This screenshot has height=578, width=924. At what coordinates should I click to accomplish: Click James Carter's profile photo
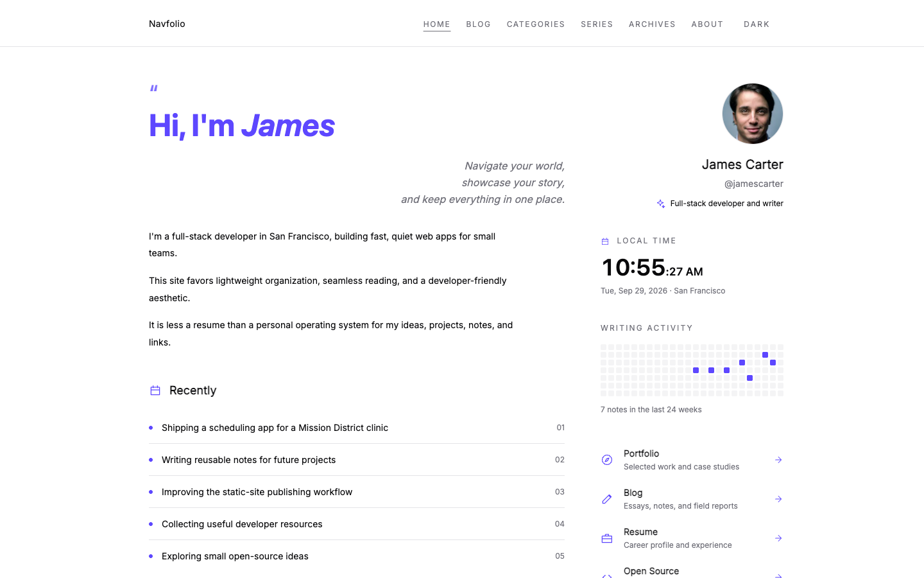point(753,114)
